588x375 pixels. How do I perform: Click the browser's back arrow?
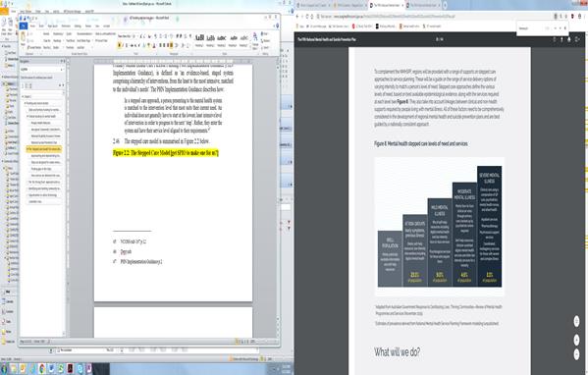point(297,17)
